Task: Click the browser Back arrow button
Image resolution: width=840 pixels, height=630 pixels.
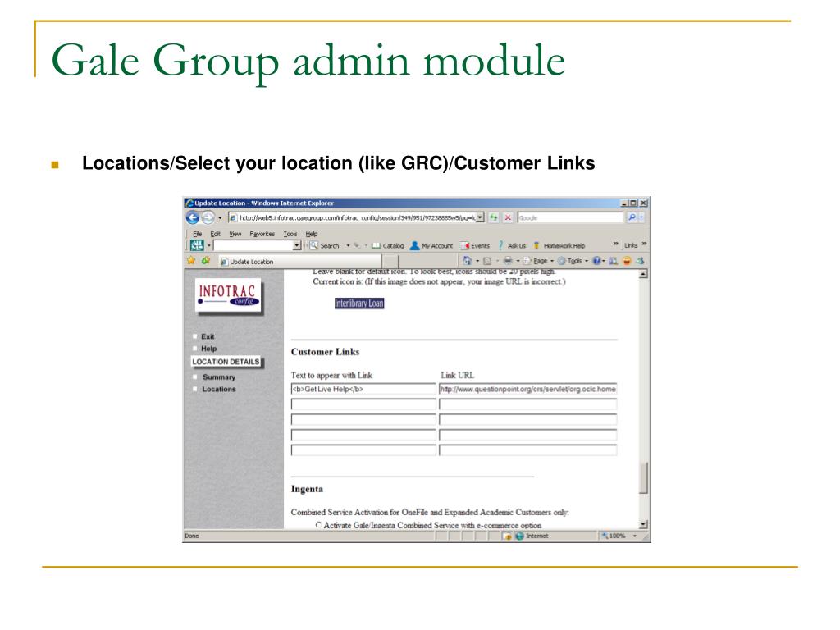Action: 192,217
